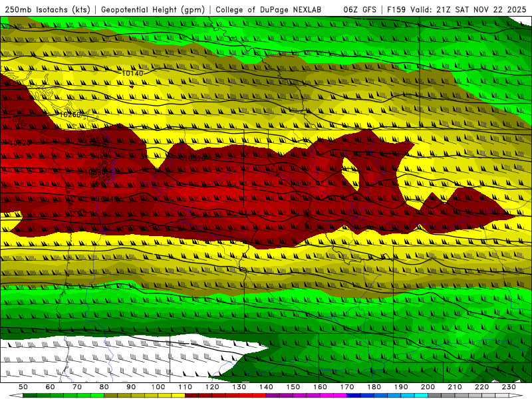Click 'College of DuPage NEXLAB' label
Viewport: 532px width, 399px height.
[269, 9]
